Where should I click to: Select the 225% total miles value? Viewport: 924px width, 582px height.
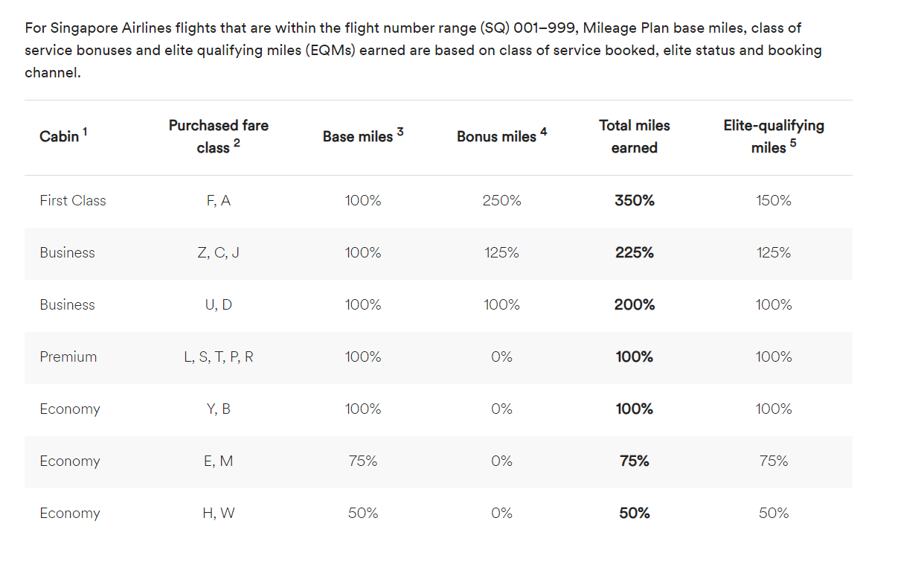click(x=634, y=253)
